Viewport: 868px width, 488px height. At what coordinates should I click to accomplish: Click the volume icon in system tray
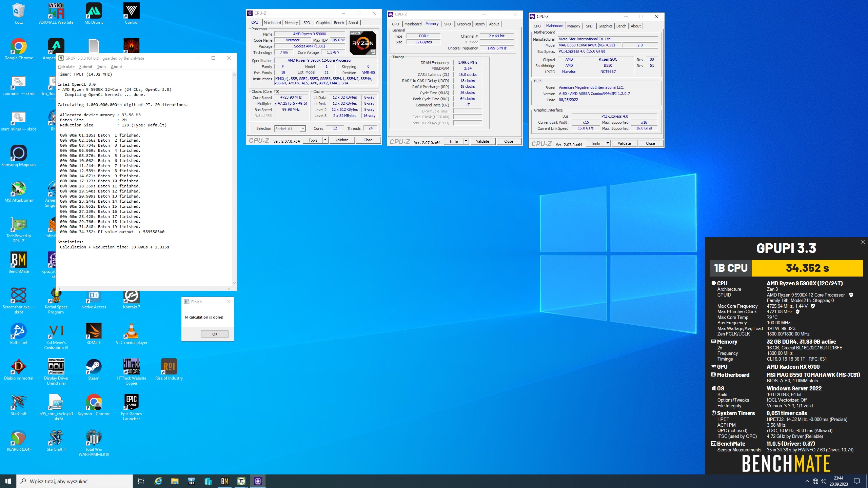pos(824,481)
